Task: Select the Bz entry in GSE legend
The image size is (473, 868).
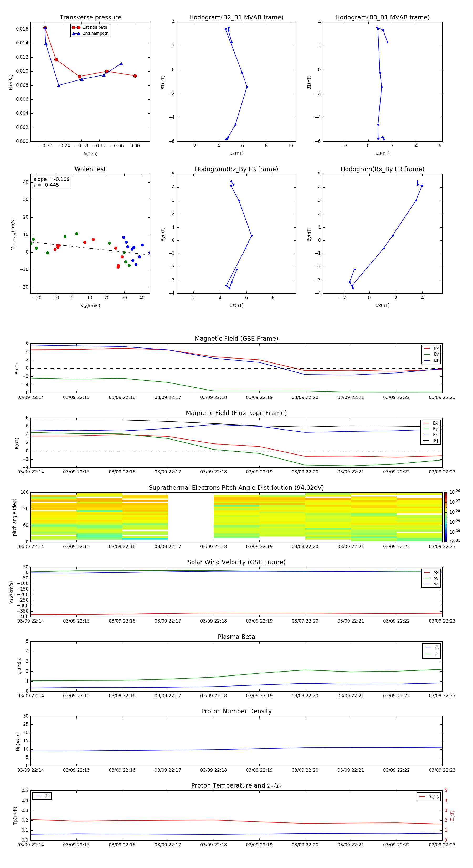Action: pos(431,360)
